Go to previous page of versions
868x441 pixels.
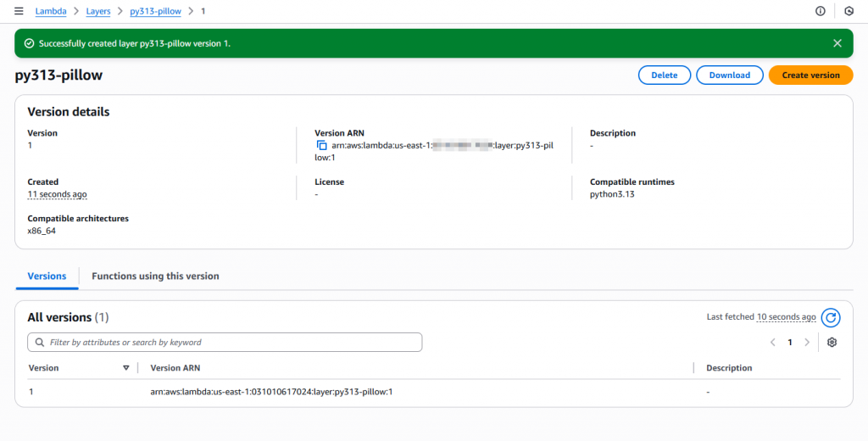tap(773, 343)
